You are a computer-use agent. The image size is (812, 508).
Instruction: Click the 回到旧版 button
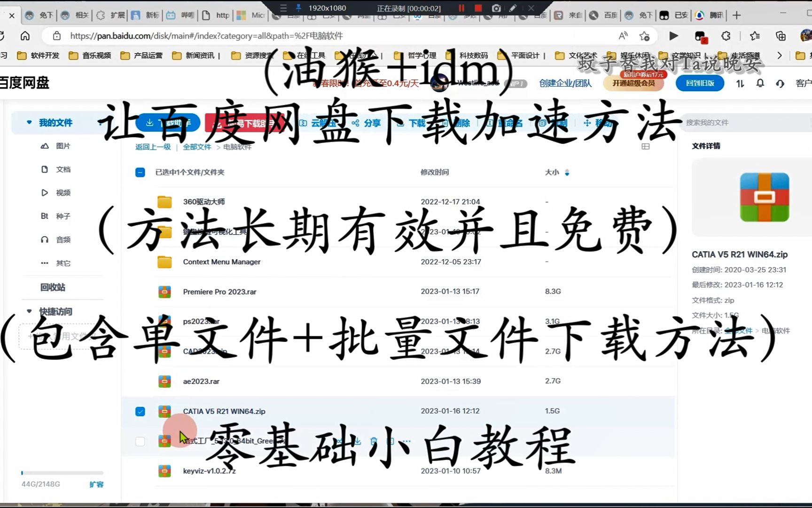[700, 83]
